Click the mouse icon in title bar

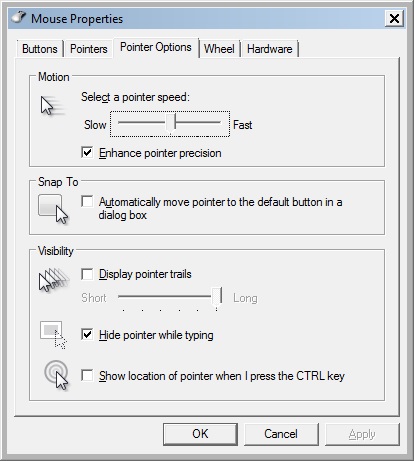(18, 17)
